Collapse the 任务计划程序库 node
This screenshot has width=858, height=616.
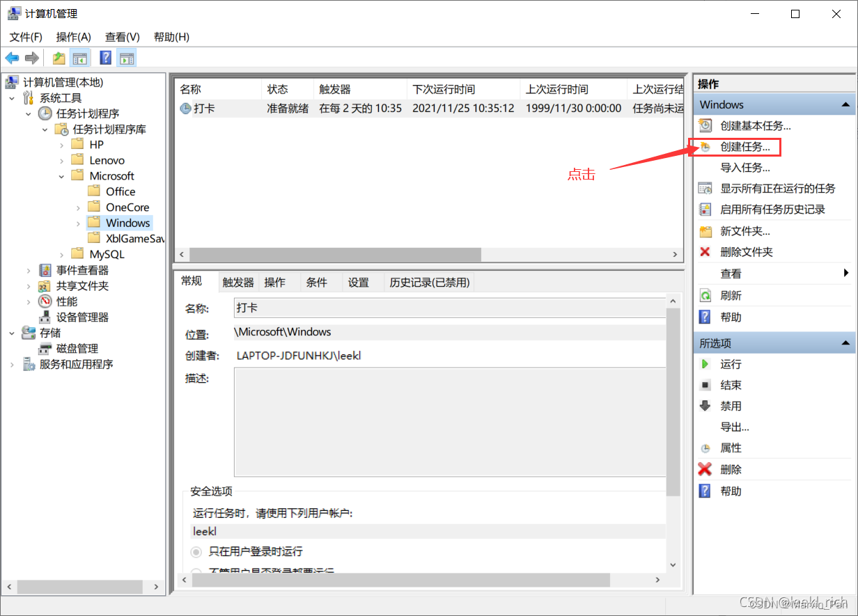pyautogui.click(x=45, y=129)
